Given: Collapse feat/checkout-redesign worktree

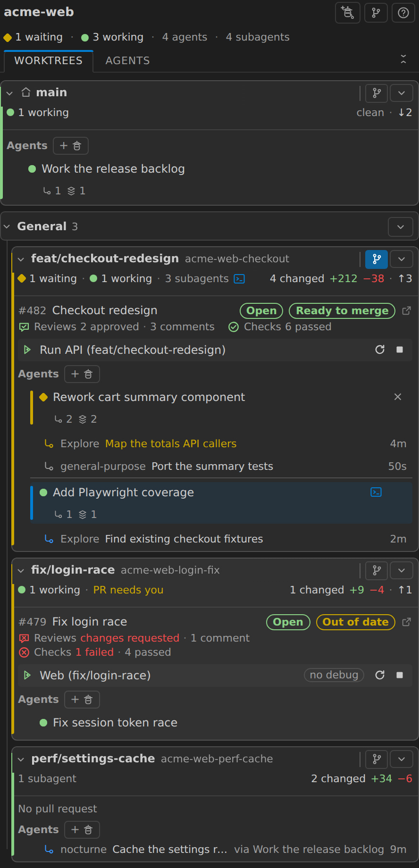Looking at the screenshot, I should pos(21,259).
